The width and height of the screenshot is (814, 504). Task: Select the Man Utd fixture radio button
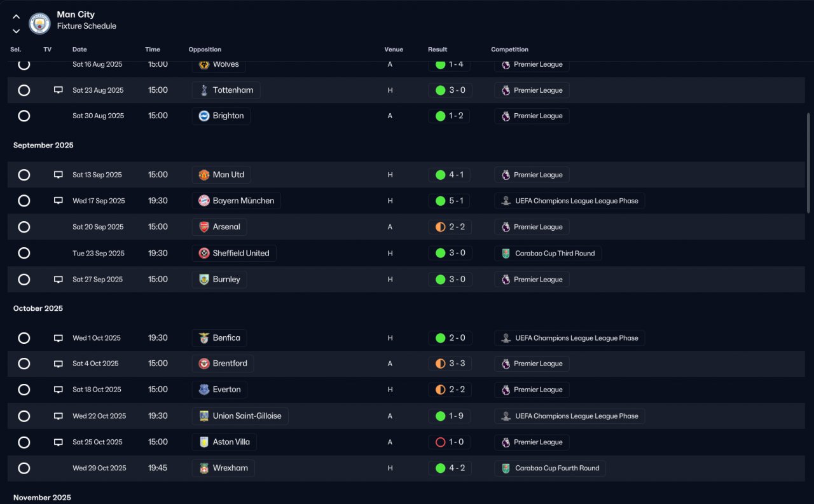pyautogui.click(x=24, y=175)
